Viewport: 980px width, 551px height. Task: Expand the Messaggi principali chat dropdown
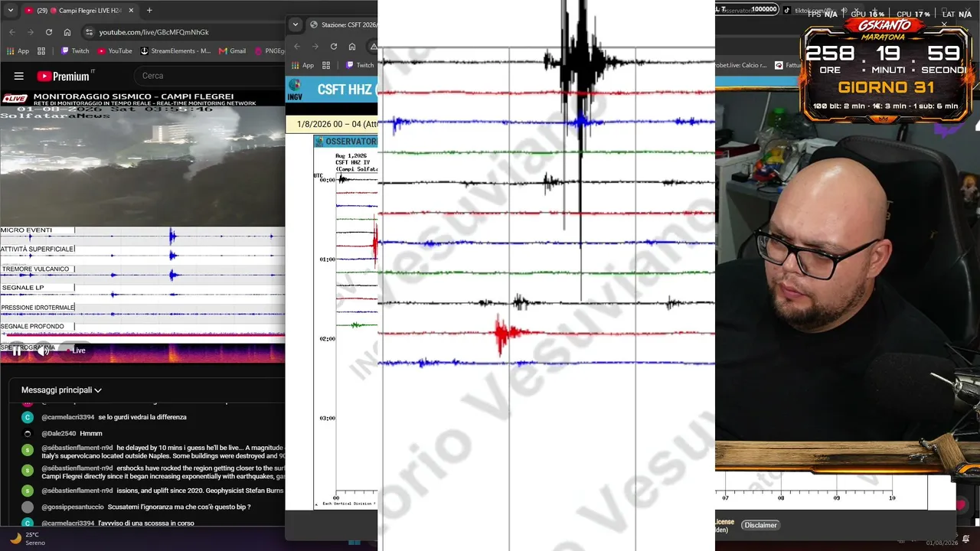point(61,390)
